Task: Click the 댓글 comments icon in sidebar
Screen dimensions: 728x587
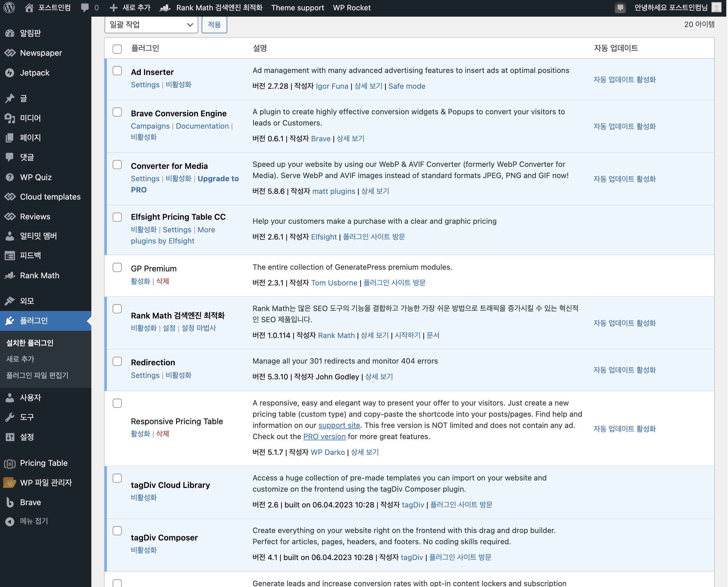Action: pos(10,157)
